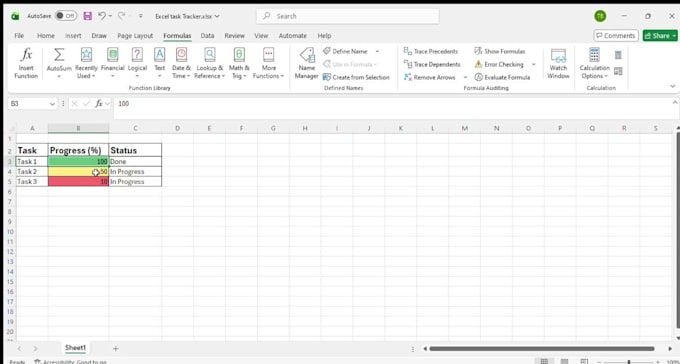
Task: Open the Comments pane
Action: pos(616,36)
